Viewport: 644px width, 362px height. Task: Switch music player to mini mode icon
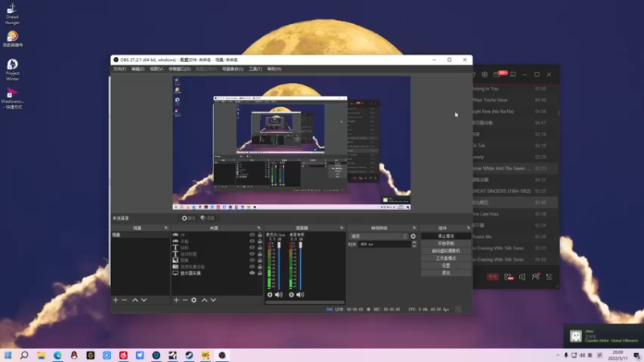(x=513, y=75)
